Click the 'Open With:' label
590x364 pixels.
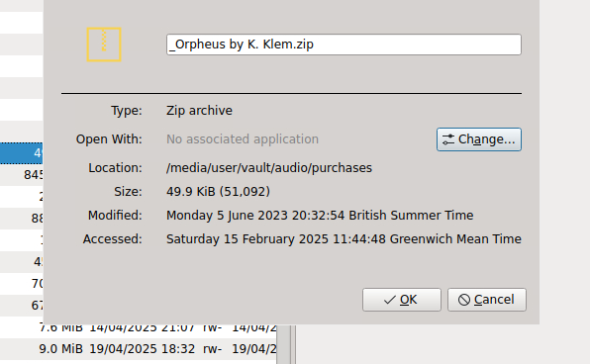click(x=109, y=139)
